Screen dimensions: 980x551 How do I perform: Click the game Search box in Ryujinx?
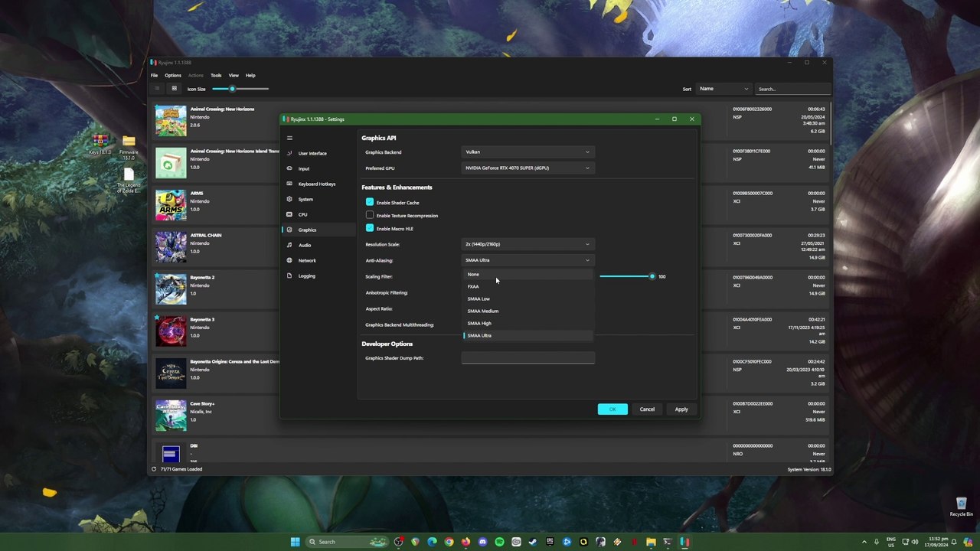pyautogui.click(x=792, y=89)
